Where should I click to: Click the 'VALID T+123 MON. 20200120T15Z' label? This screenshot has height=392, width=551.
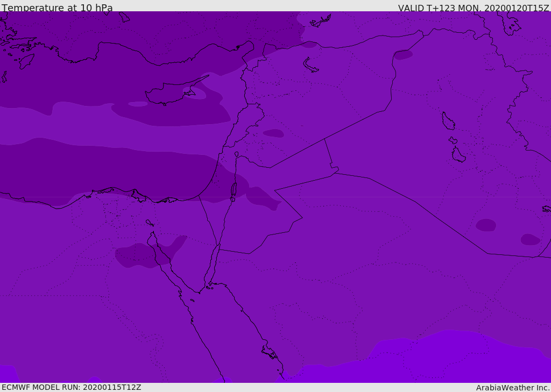coord(474,8)
